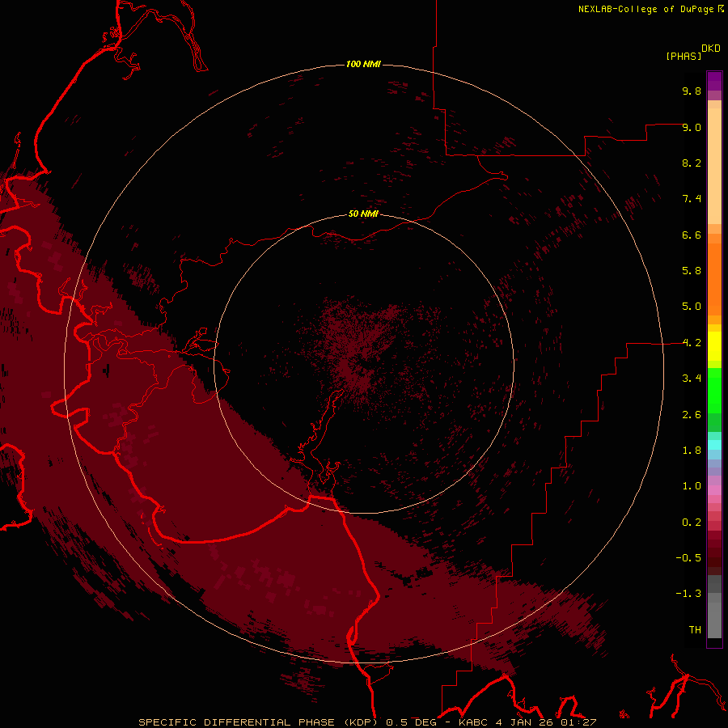Pick the cyan segment of the color bar
728x728 pixels.
pyautogui.click(x=714, y=445)
